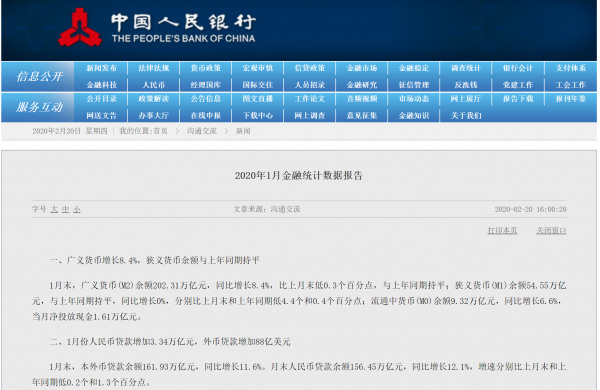This screenshot has height=390, width=600.
Task: Select 国际交往 in navigation
Action: point(258,85)
